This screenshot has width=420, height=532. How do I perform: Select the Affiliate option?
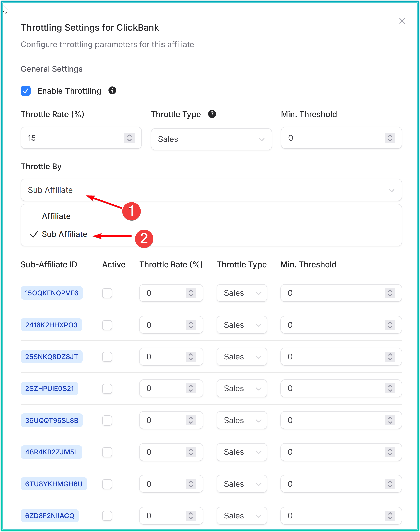pyautogui.click(x=56, y=216)
